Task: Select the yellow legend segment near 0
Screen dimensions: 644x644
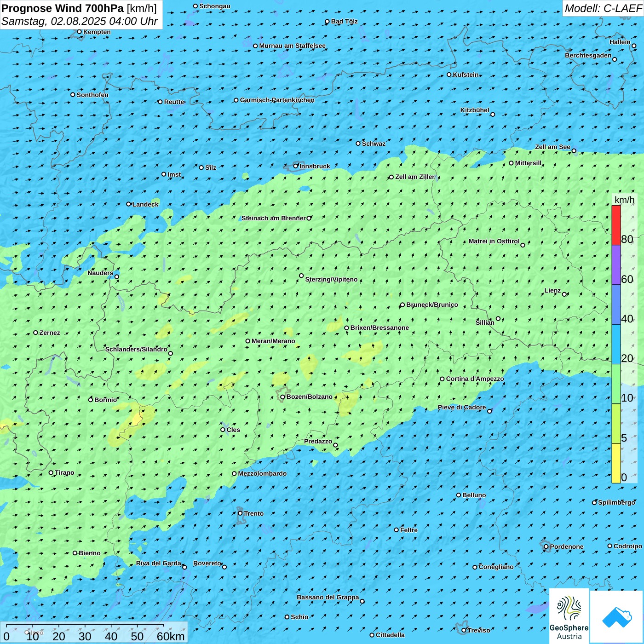Action: coord(616,463)
